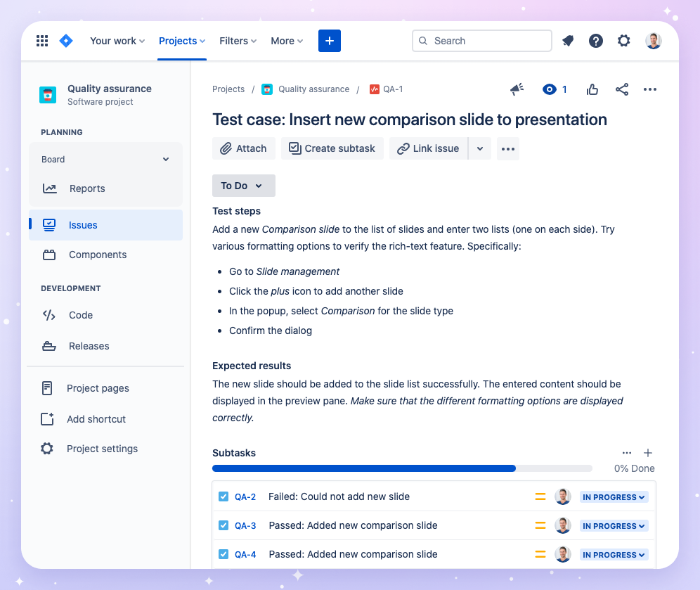Click assignee avatar on QA-4 row
The image size is (700, 590).
(562, 554)
